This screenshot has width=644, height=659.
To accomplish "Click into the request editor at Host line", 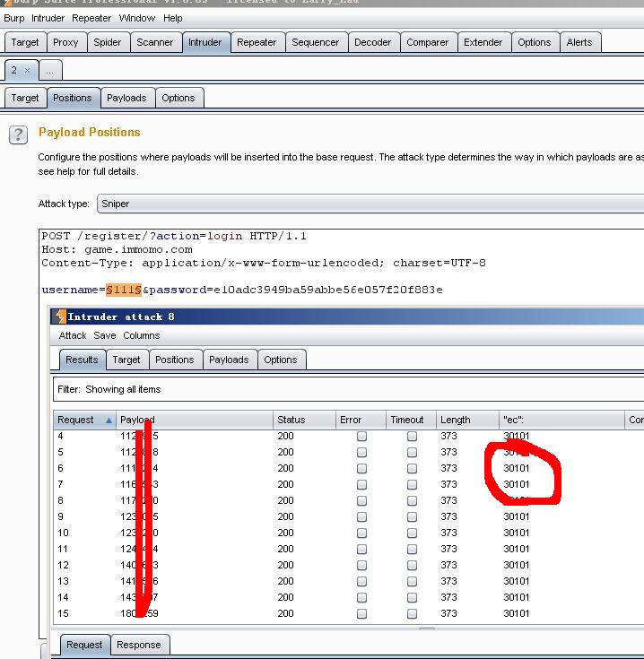I will (x=117, y=249).
